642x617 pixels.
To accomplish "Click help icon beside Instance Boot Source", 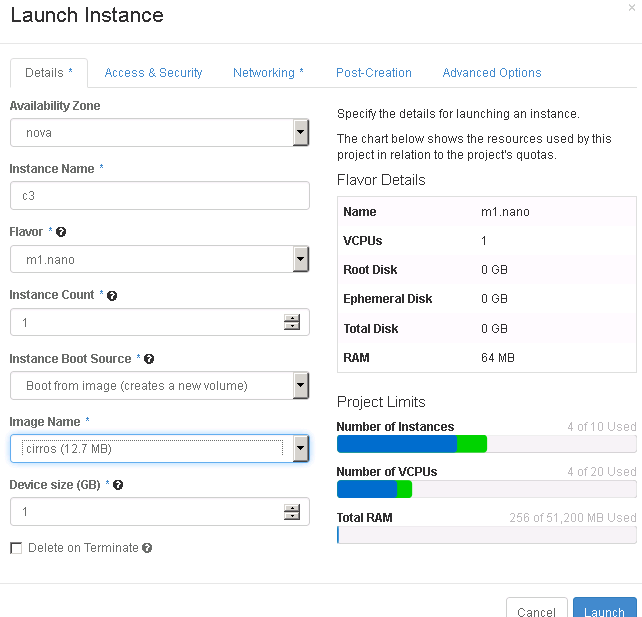I will [149, 359].
